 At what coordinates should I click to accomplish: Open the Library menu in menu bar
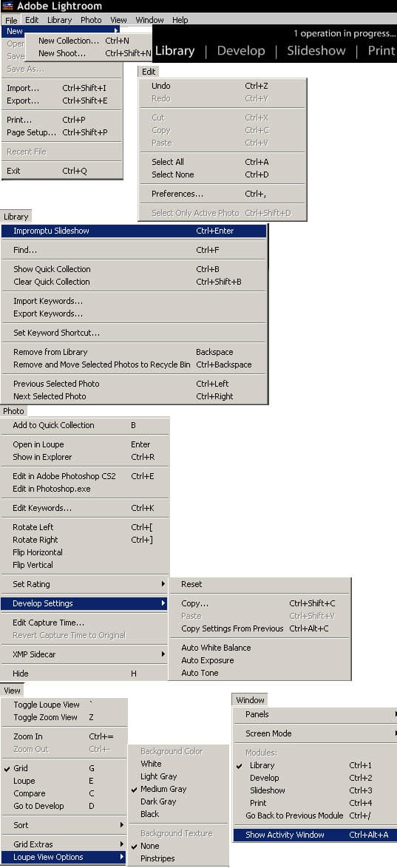[x=59, y=20]
